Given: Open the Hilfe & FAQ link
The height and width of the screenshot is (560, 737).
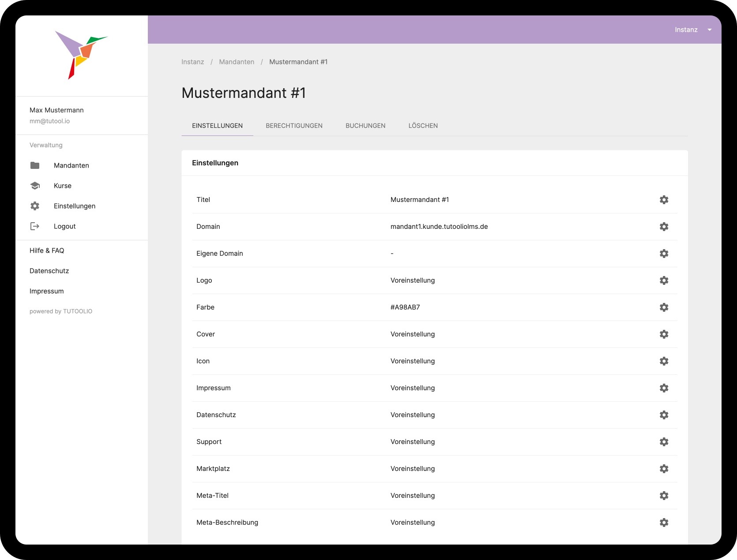Looking at the screenshot, I should pos(47,250).
